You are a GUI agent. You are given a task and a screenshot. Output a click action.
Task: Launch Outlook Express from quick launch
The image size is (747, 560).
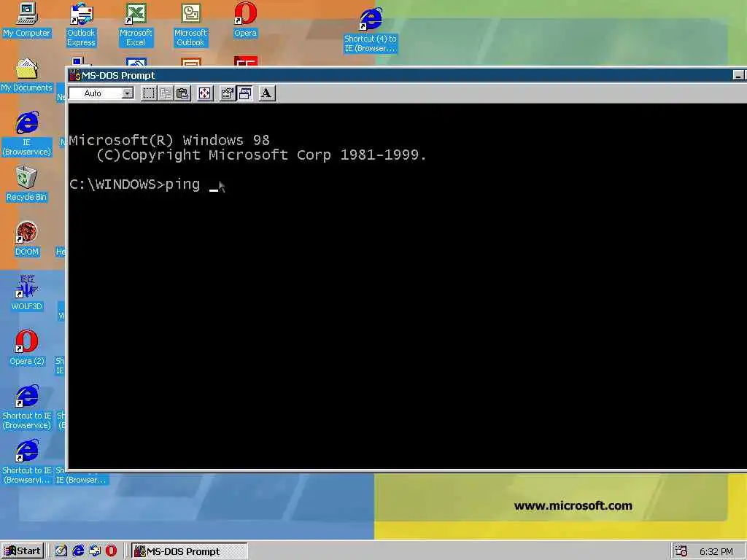(95, 551)
